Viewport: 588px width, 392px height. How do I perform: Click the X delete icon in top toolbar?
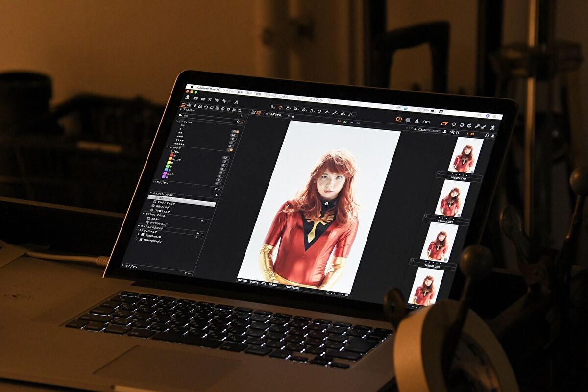pyautogui.click(x=210, y=99)
